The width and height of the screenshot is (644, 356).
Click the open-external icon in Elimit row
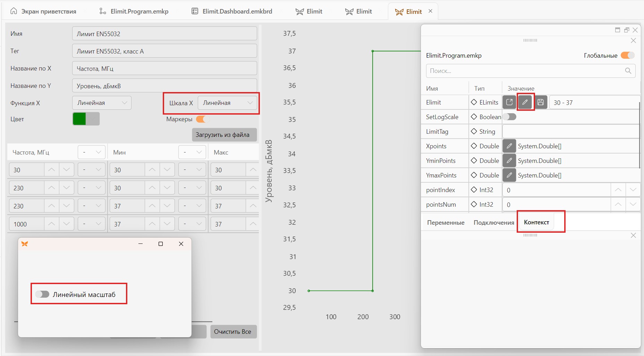coord(509,102)
